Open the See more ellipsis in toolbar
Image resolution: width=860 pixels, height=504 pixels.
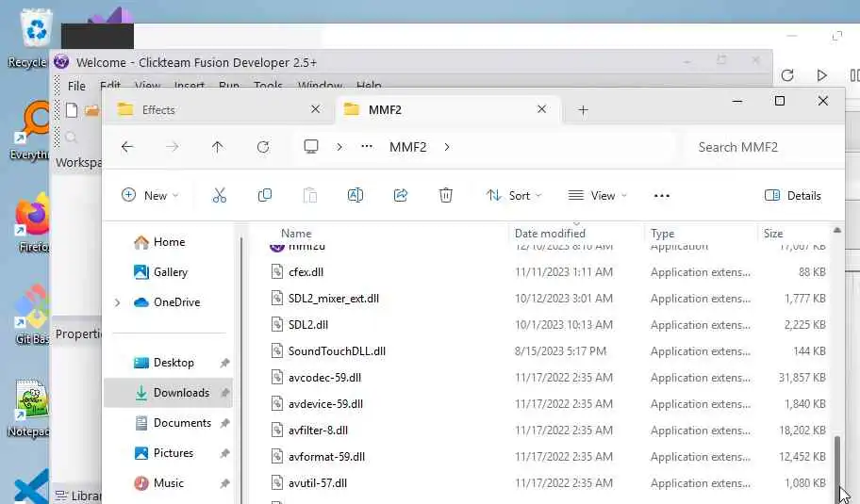pos(661,196)
